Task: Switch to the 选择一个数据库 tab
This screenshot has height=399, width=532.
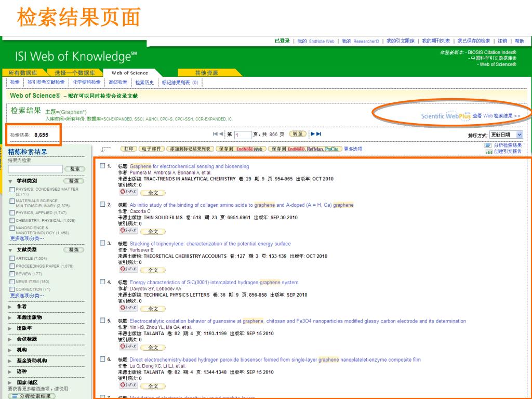Action: pyautogui.click(x=75, y=73)
